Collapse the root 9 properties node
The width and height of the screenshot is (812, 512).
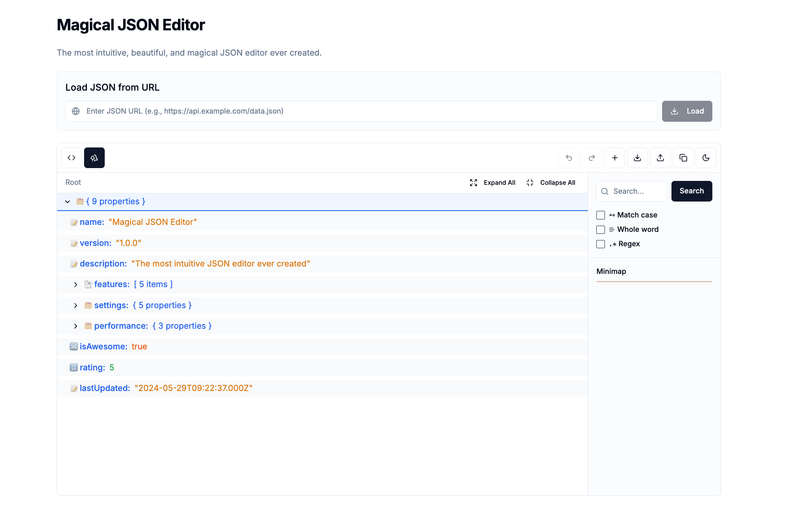[x=67, y=202]
